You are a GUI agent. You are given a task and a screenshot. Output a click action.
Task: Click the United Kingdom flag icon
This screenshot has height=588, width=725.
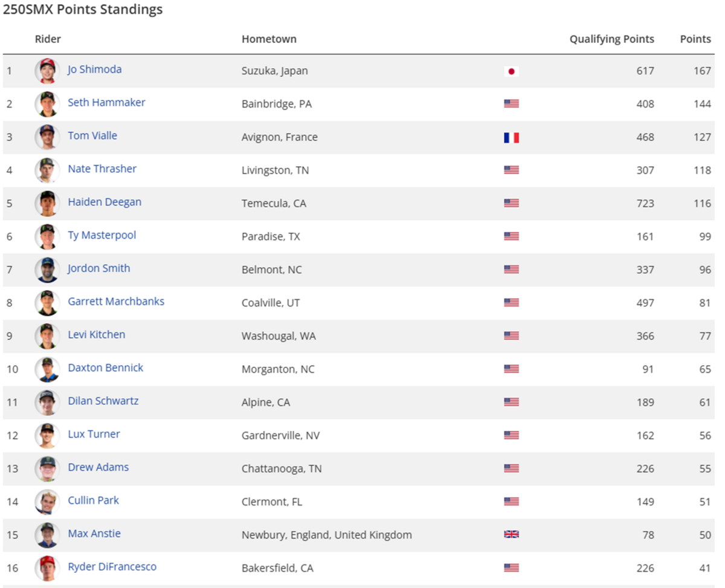[x=511, y=534]
